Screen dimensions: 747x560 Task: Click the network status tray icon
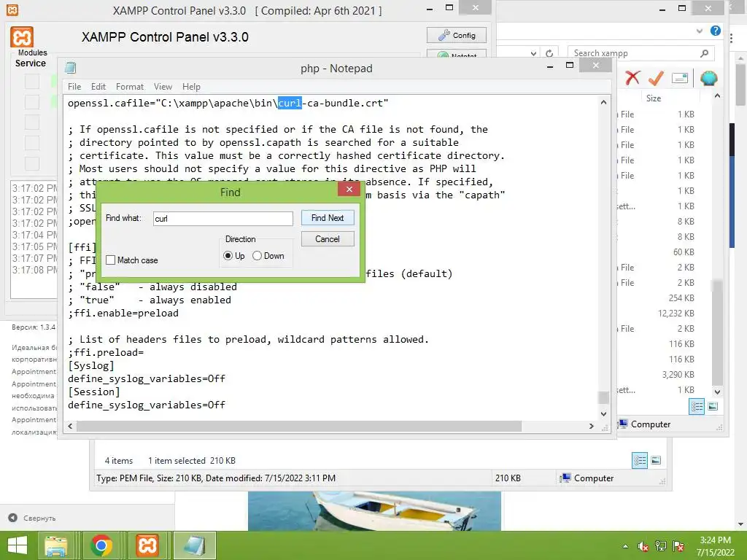tap(661, 546)
